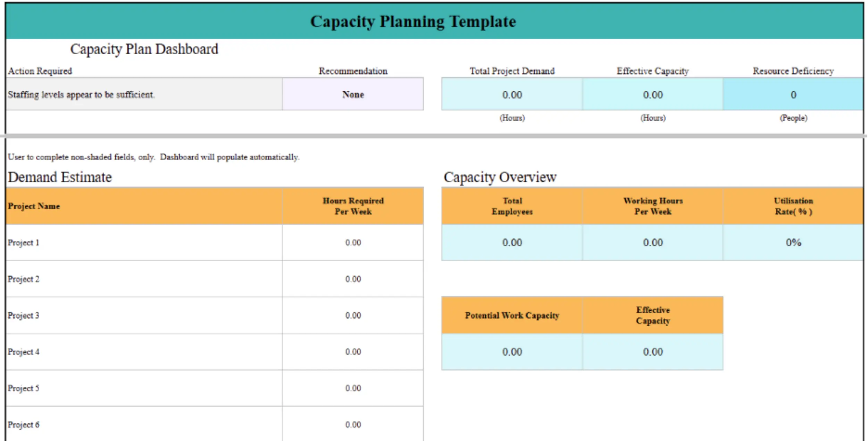Select the dashboard Effective Capacity hours value

tap(653, 95)
